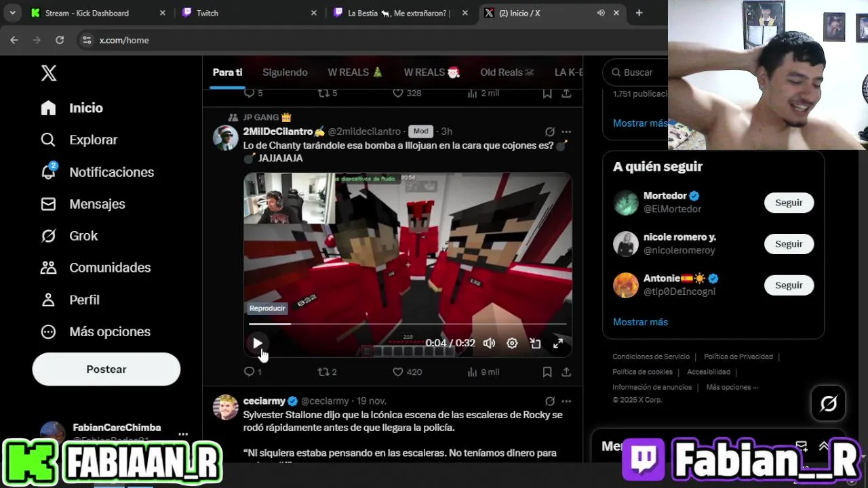Open JP GANG community link
Viewport: 868px width, 488px height.
click(267, 117)
